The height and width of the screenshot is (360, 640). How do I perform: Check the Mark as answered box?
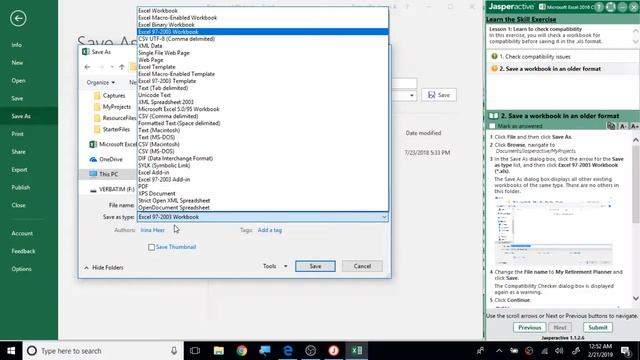click(492, 126)
